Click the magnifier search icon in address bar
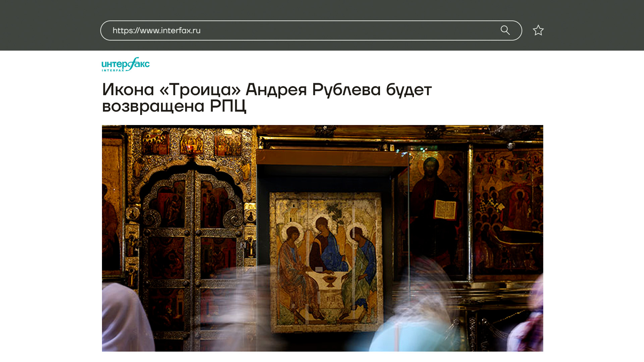The image size is (644, 362). pyautogui.click(x=505, y=30)
